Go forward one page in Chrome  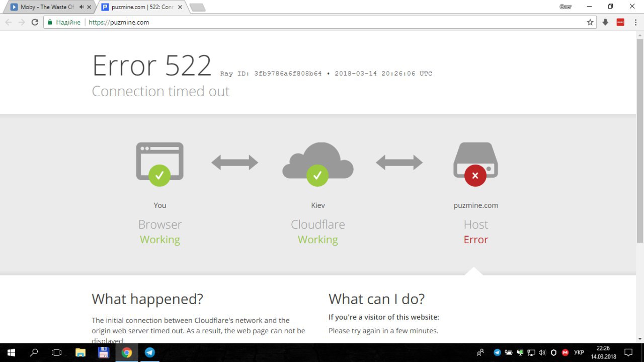click(22, 22)
